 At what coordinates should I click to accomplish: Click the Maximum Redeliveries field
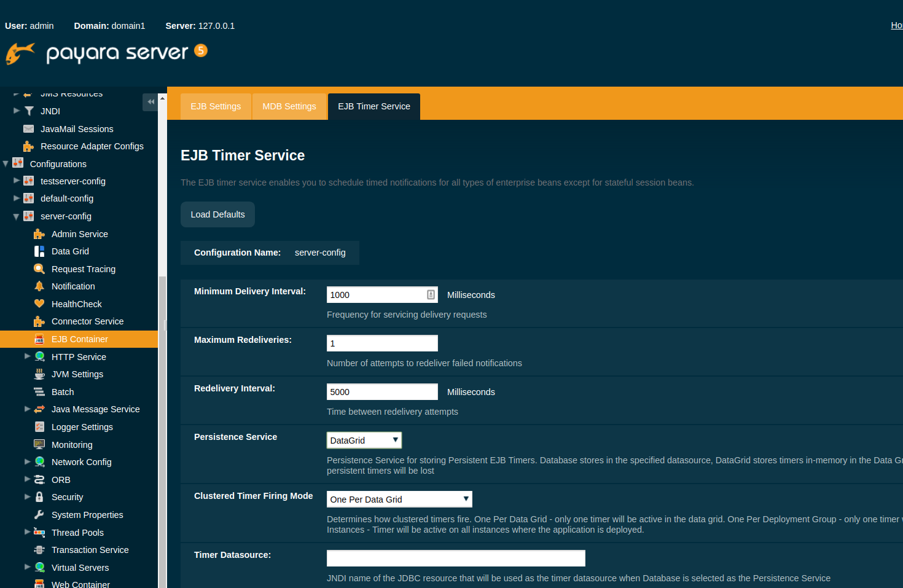382,343
